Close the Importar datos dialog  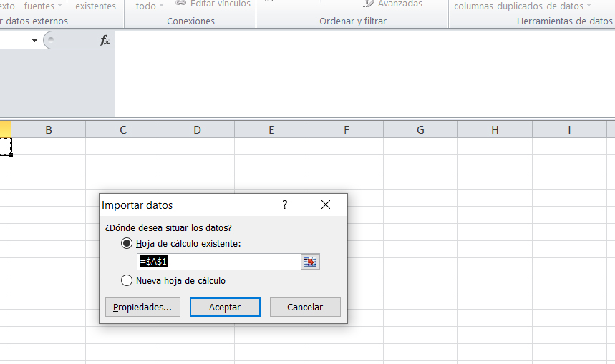click(326, 205)
